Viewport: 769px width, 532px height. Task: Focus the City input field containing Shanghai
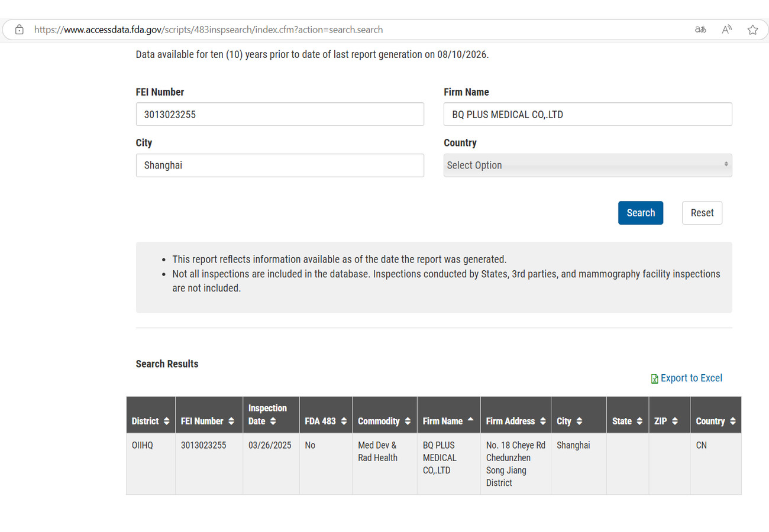[x=280, y=166]
